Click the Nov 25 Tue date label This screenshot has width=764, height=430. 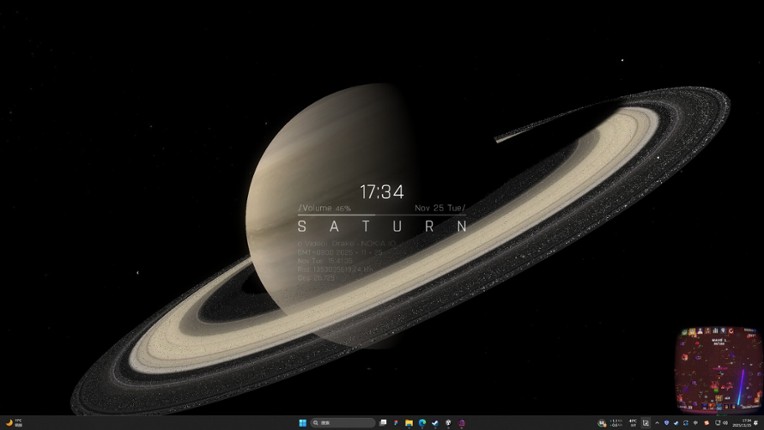tap(440, 208)
